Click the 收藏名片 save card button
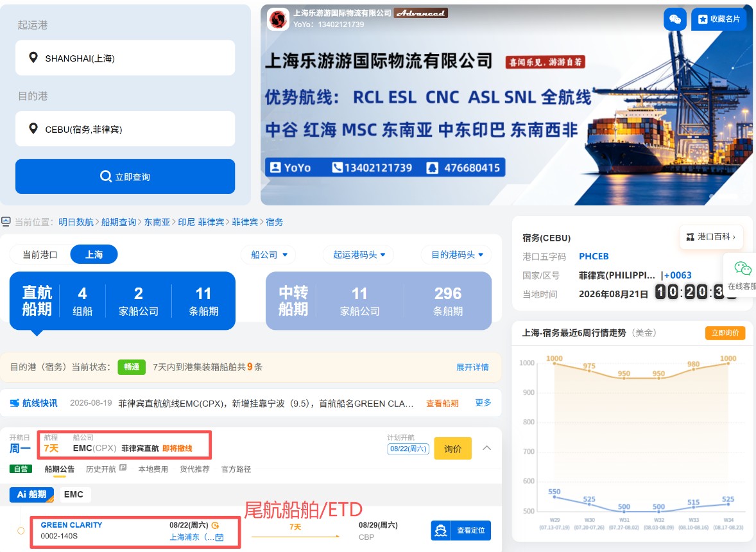 click(x=719, y=19)
